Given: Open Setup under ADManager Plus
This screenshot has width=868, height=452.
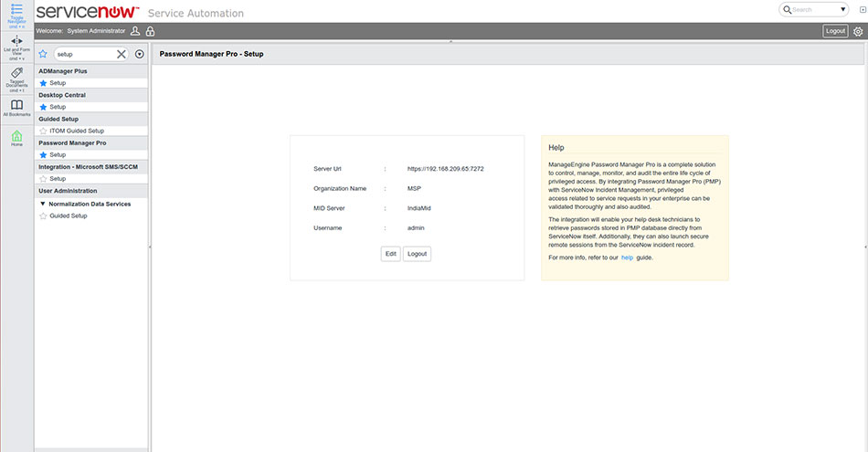Looking at the screenshot, I should tap(58, 83).
